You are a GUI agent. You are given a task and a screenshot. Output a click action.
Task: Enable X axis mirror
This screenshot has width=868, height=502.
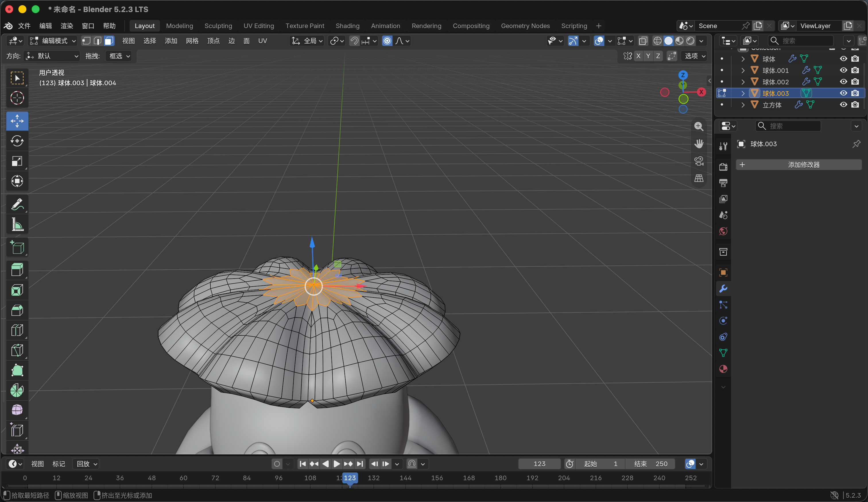click(x=638, y=56)
